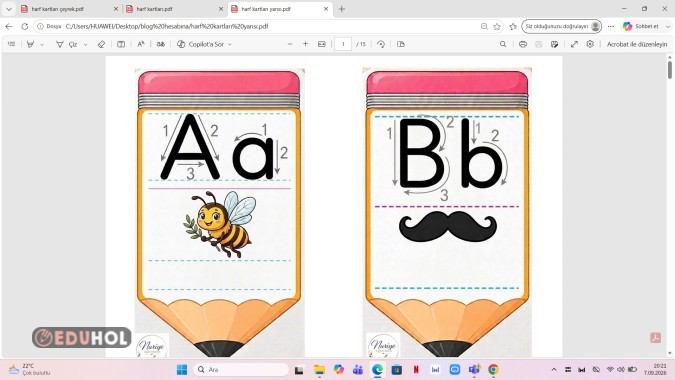Click the Sohbet et Copilot button
675x380 pixels.
(641, 26)
